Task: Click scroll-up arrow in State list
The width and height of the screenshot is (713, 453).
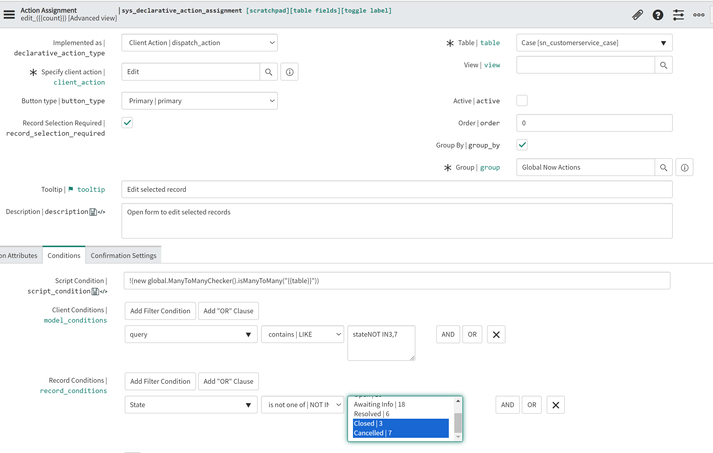Action: [x=458, y=401]
